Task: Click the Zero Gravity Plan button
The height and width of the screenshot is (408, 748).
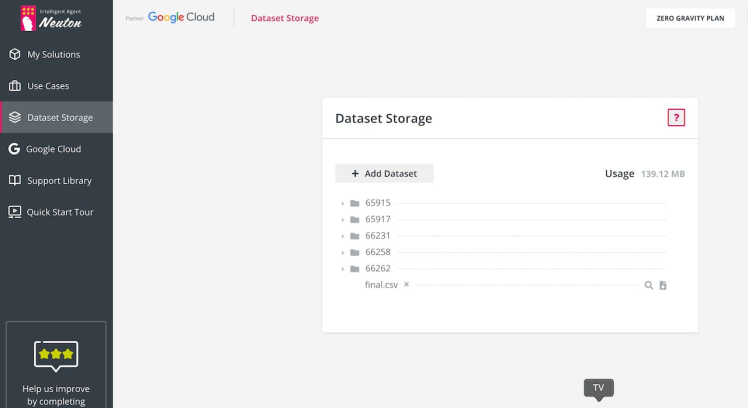Action: [x=690, y=18]
